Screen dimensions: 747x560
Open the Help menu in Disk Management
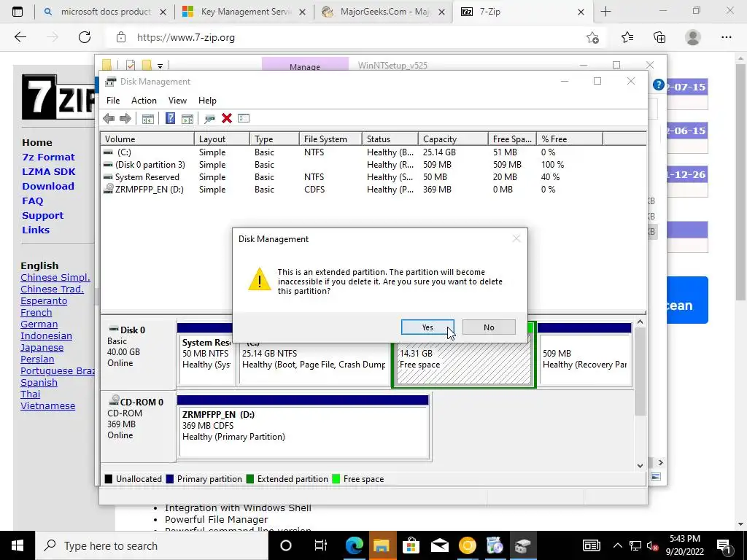pyautogui.click(x=207, y=101)
